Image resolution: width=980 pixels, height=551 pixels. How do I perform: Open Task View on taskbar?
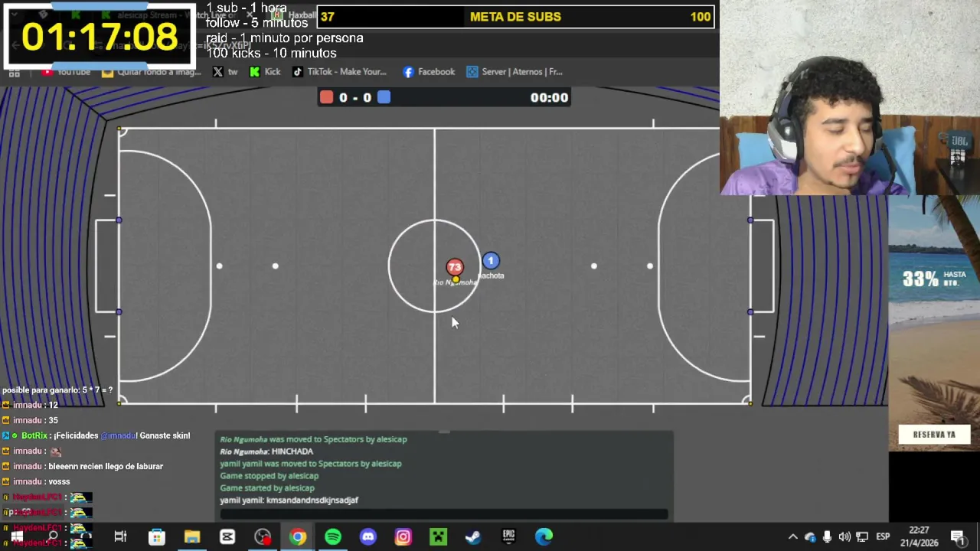point(120,536)
